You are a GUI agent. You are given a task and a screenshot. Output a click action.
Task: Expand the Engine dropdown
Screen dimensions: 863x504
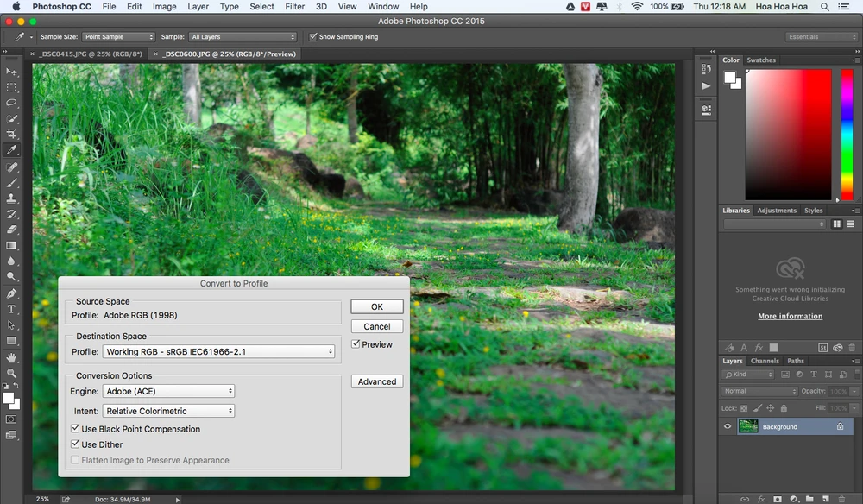pyautogui.click(x=168, y=391)
